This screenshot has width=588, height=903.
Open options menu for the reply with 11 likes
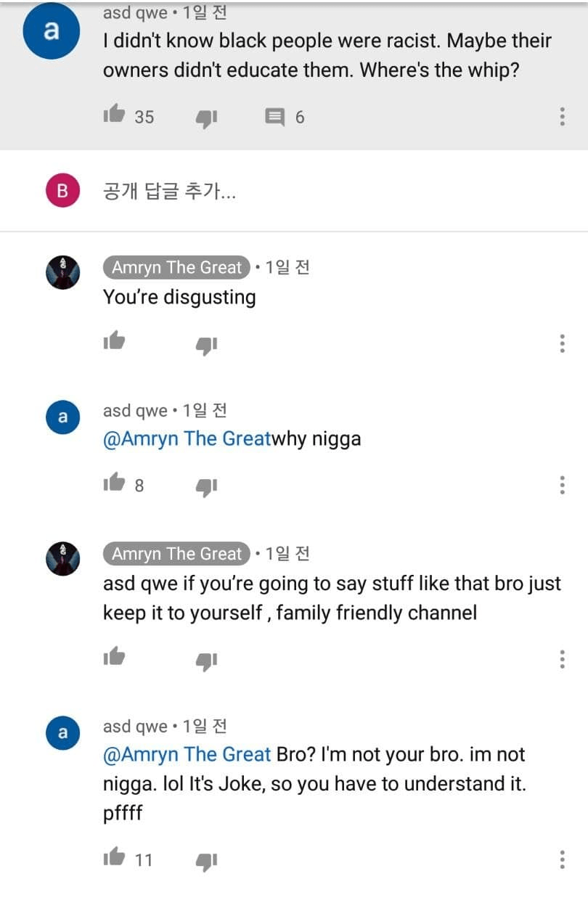tap(562, 860)
